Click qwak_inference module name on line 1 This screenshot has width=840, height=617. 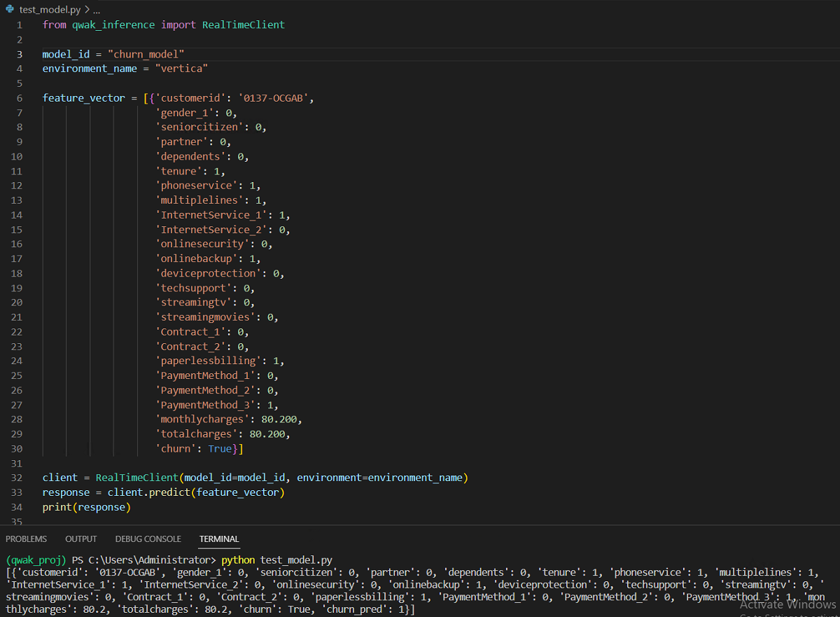113,25
